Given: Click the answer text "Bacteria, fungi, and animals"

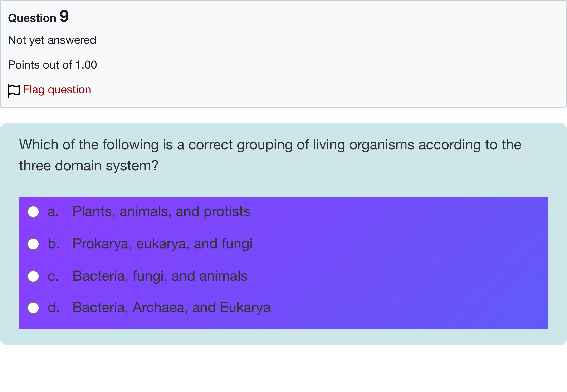Looking at the screenshot, I should [160, 276].
